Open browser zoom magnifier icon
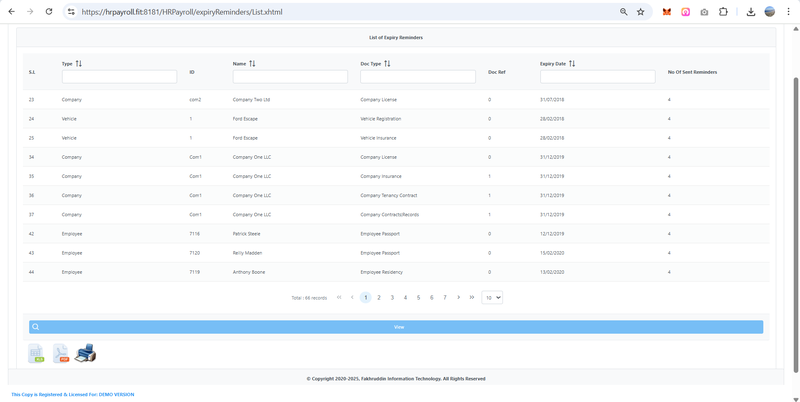The image size is (800, 402). (623, 12)
